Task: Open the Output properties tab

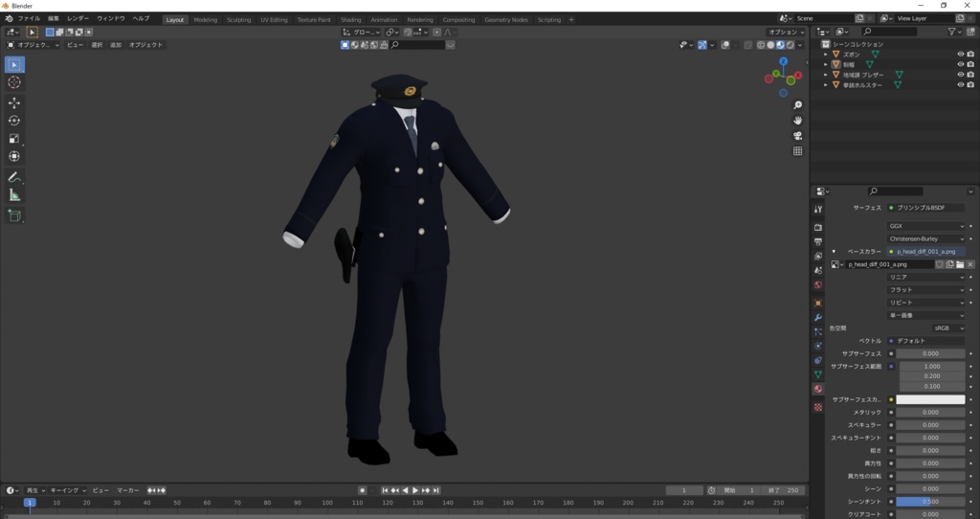Action: coord(818,241)
